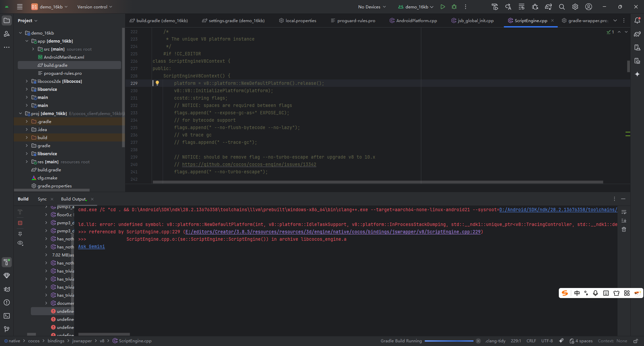
Task: Open the No Devices dropdown
Action: (372, 7)
